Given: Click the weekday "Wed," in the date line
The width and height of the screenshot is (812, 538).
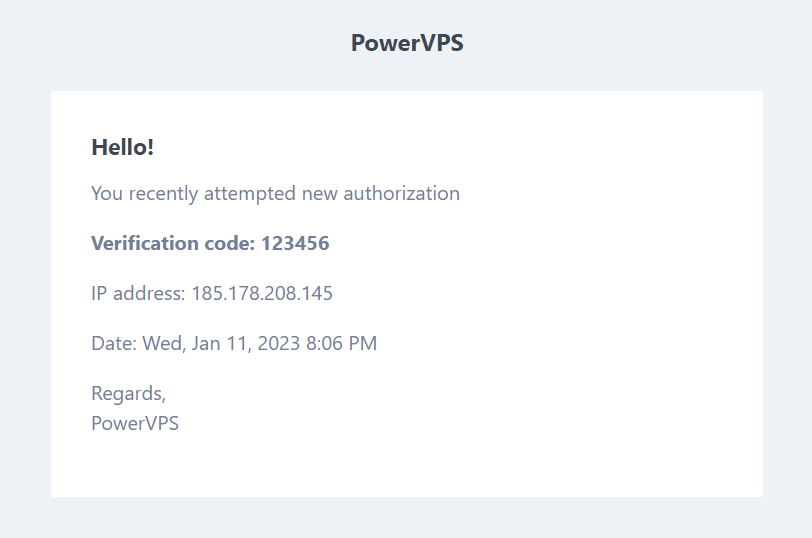Looking at the screenshot, I should pyautogui.click(x=164, y=344).
